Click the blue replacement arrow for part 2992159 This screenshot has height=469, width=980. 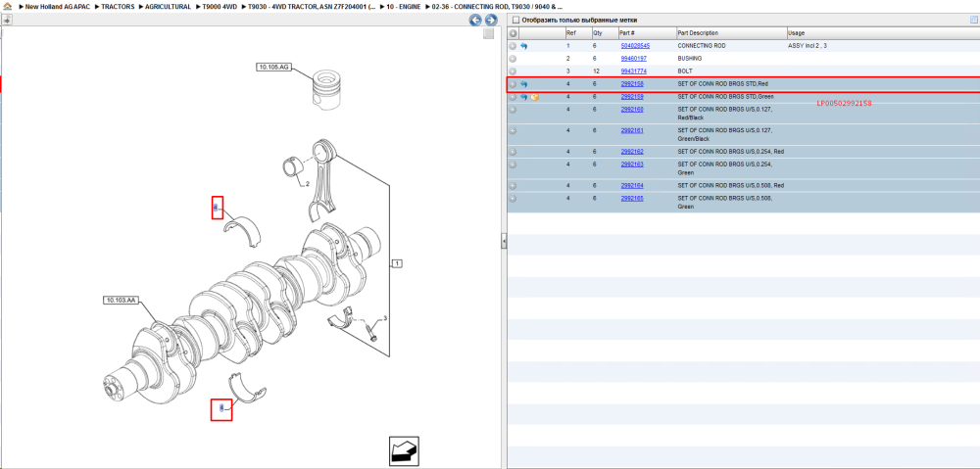[x=523, y=97]
